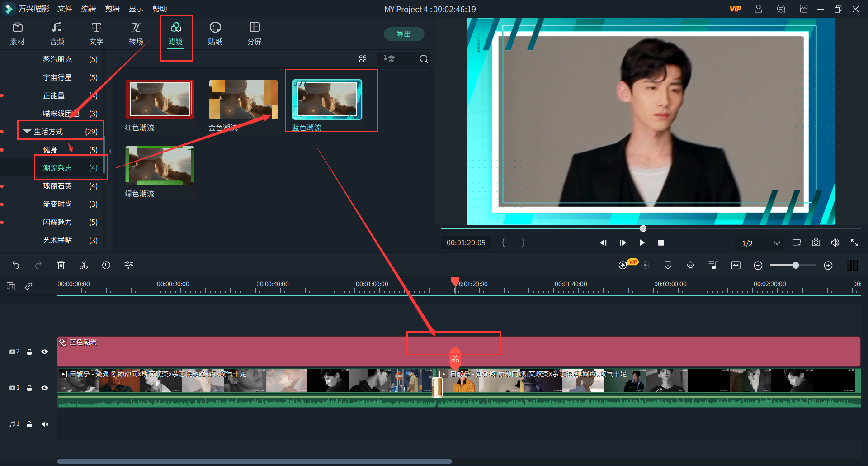Hide video track 2 with eye icon
The image size is (868, 466).
pyautogui.click(x=44, y=352)
